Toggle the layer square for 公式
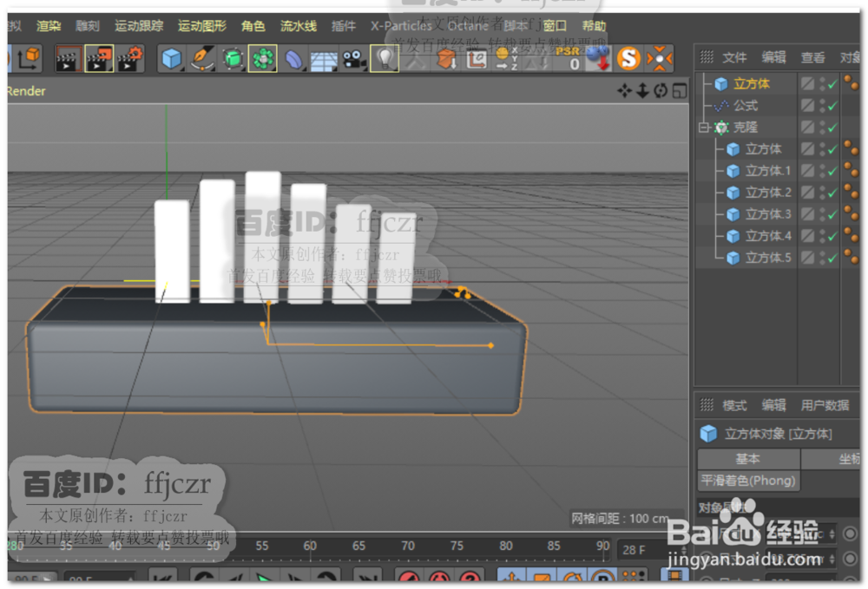Image resolution: width=868 pixels, height=589 pixels. (808, 105)
